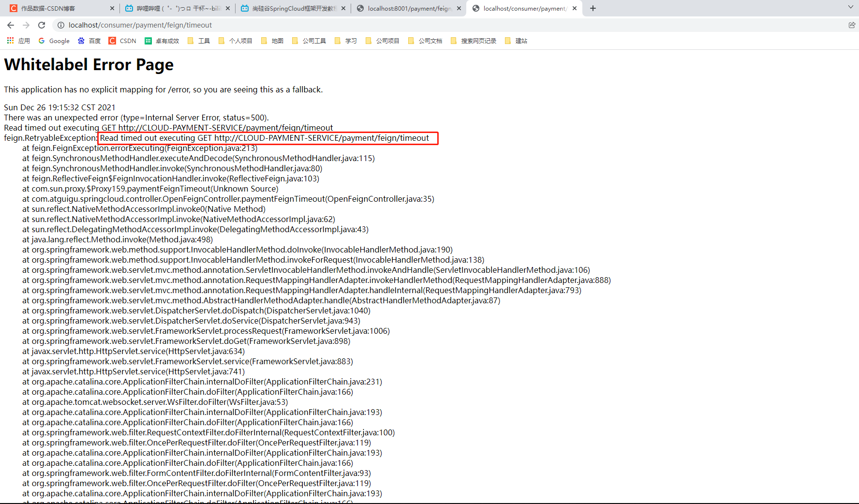Go forward to the next page

pos(26,25)
